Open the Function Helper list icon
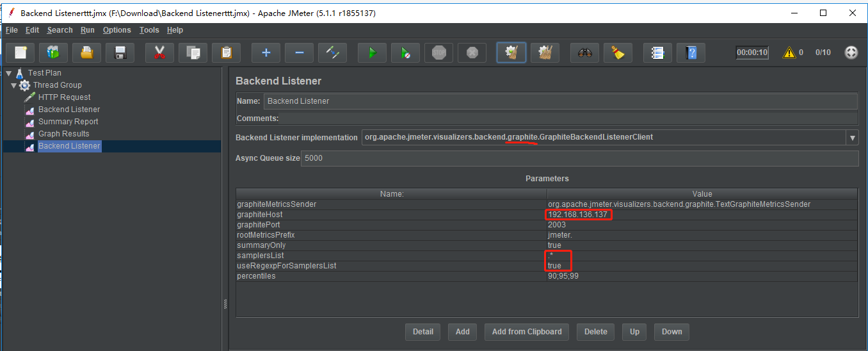Viewport: 868px width, 351px height. [x=658, y=53]
